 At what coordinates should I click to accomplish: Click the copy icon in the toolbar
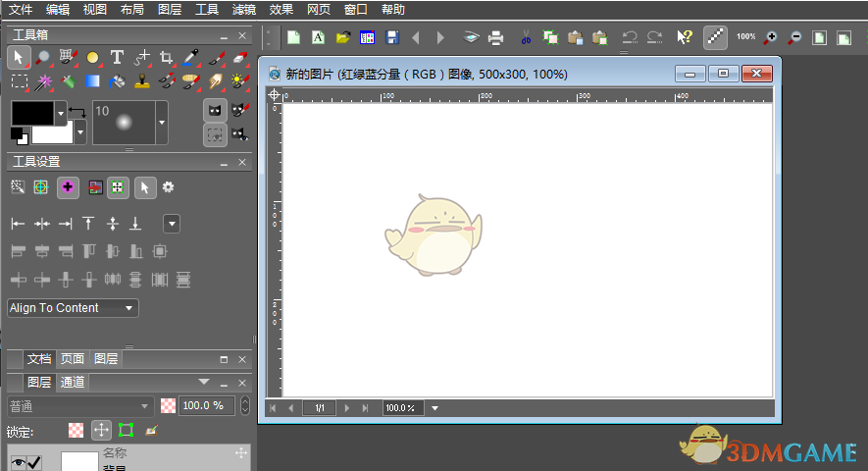click(550, 37)
